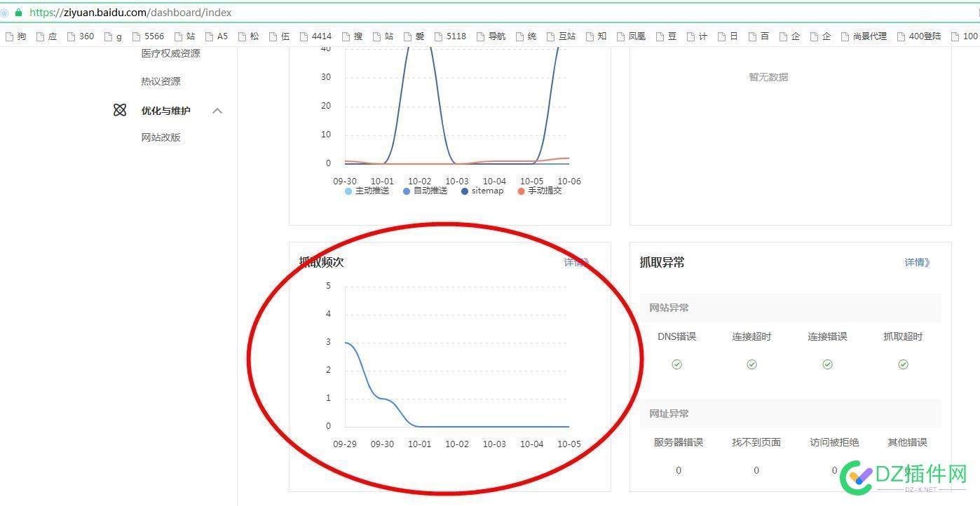Open the 应 bookmark
The height and width of the screenshot is (506, 980).
click(x=47, y=36)
